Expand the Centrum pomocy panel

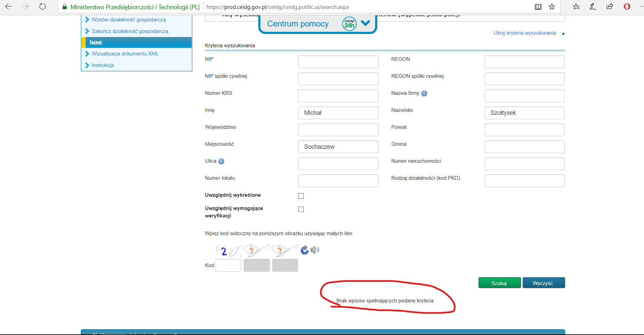tap(365, 23)
